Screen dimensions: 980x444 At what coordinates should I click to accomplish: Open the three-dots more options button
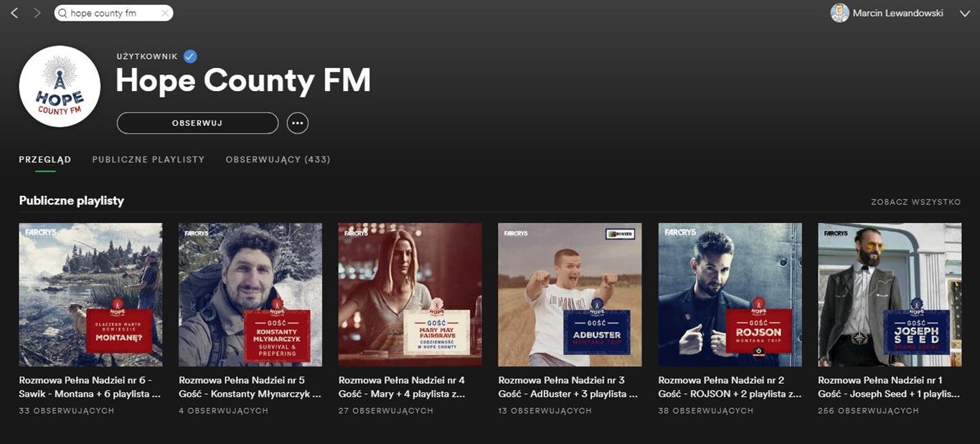[298, 123]
